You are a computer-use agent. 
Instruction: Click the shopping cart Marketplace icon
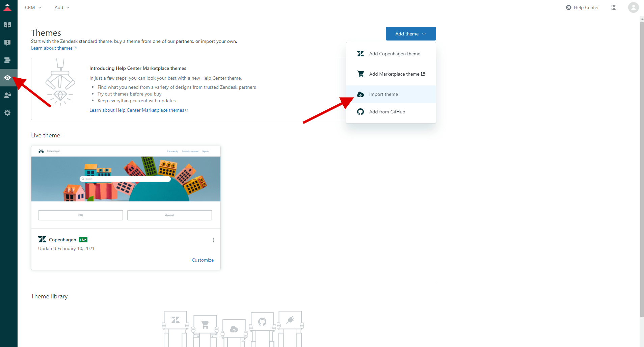[360, 74]
